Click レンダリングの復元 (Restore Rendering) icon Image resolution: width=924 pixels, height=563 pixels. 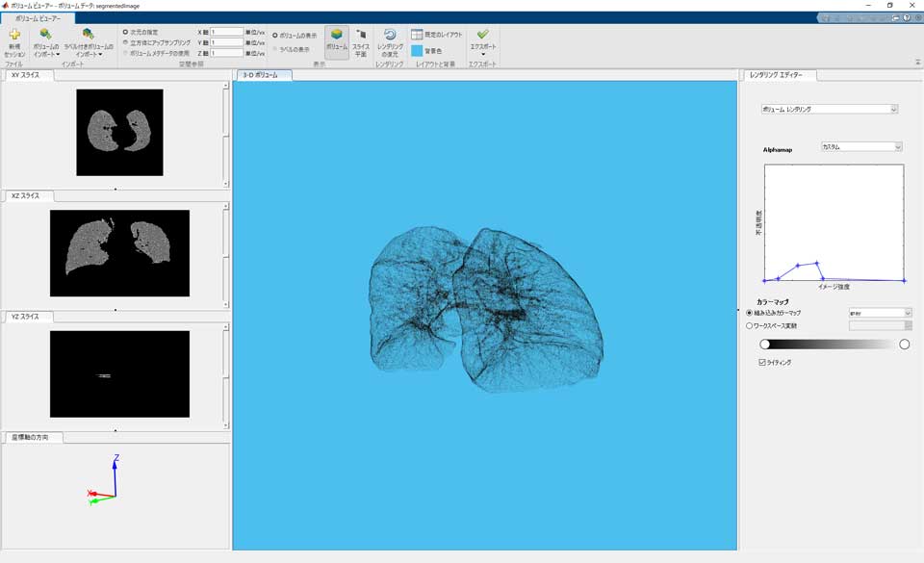(x=390, y=35)
